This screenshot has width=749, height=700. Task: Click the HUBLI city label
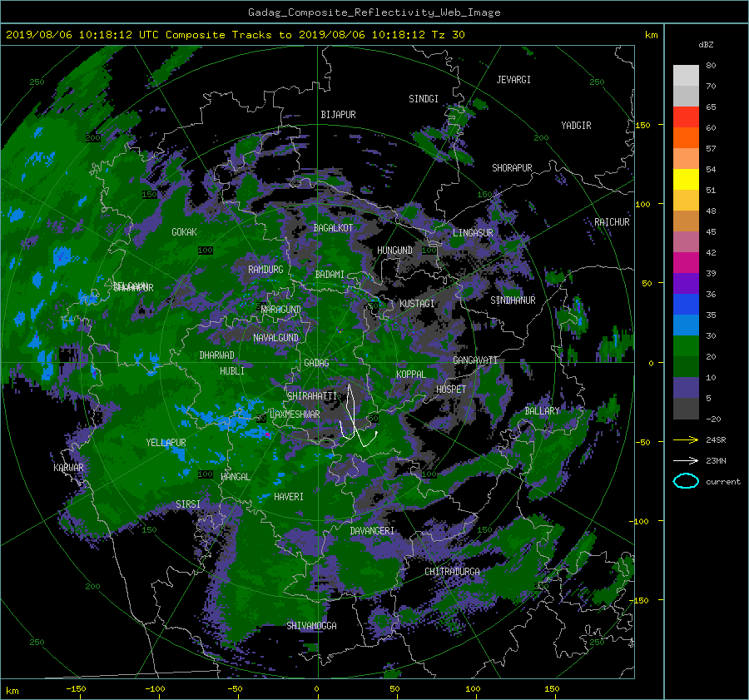coord(232,370)
